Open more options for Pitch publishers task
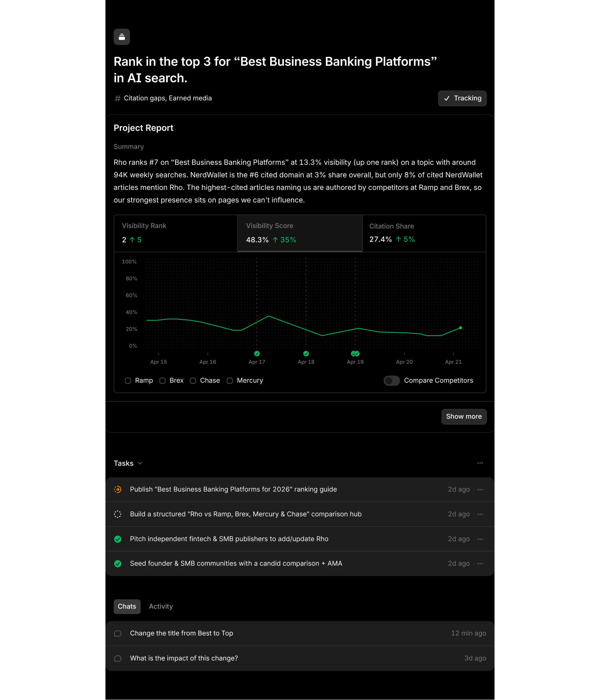This screenshot has height=700, width=600. pyautogui.click(x=480, y=539)
